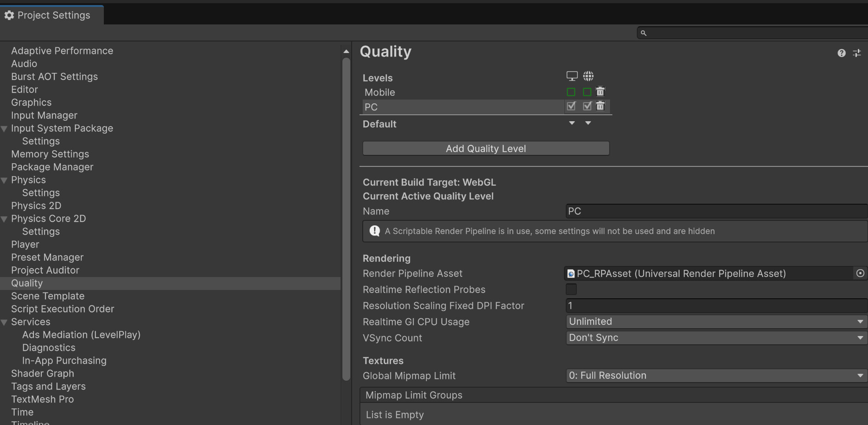The image size is (868, 425).
Task: Collapse the Input System Package tree item
Action: click(x=4, y=129)
